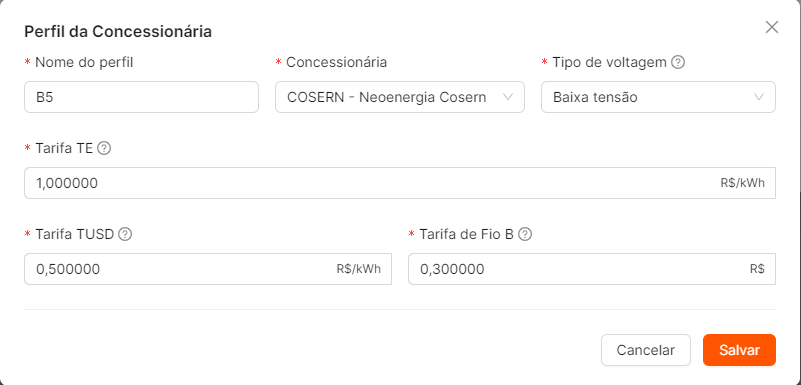The height and width of the screenshot is (385, 801).
Task: Click the question mark next to Tarifa TUSD
Action: point(125,234)
